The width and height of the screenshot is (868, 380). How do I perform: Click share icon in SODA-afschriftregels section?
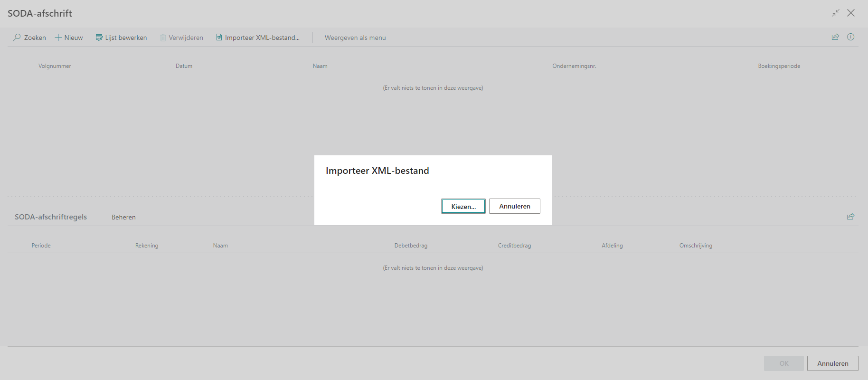pyautogui.click(x=850, y=217)
